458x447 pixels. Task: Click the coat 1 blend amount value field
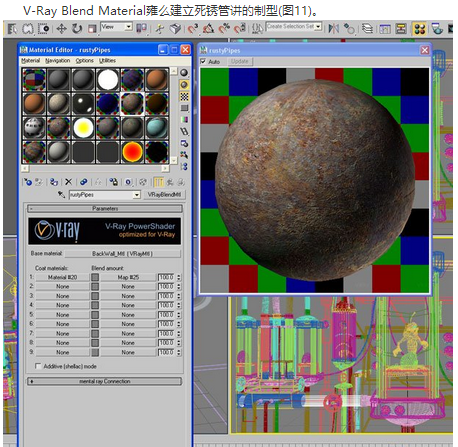click(167, 277)
